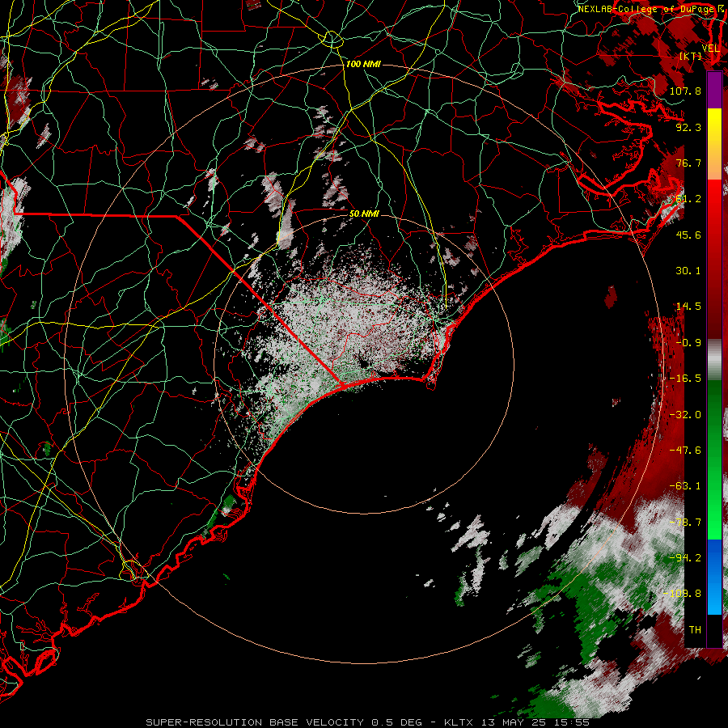Click the -32.0 legend value

pyautogui.click(x=685, y=414)
